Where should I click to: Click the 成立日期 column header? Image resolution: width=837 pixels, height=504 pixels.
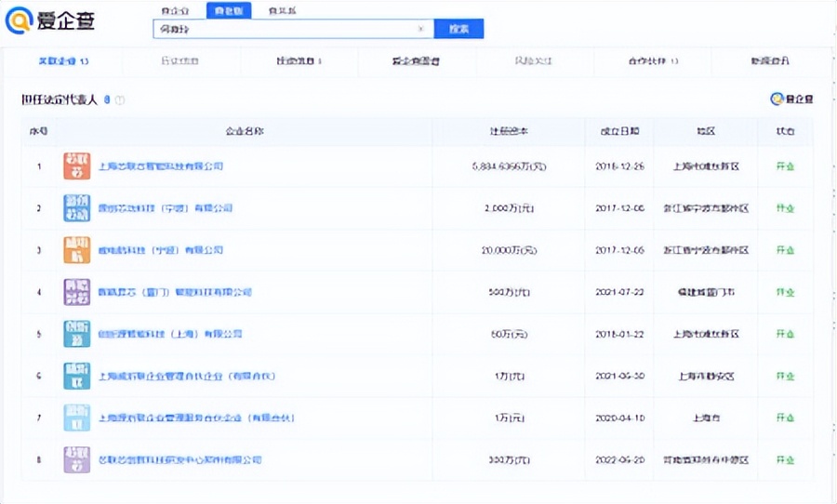pos(619,131)
